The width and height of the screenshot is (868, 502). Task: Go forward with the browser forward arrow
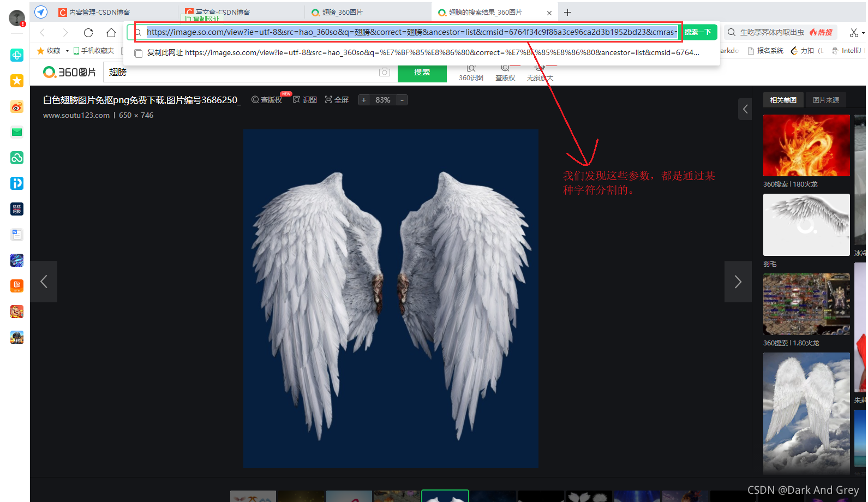65,33
